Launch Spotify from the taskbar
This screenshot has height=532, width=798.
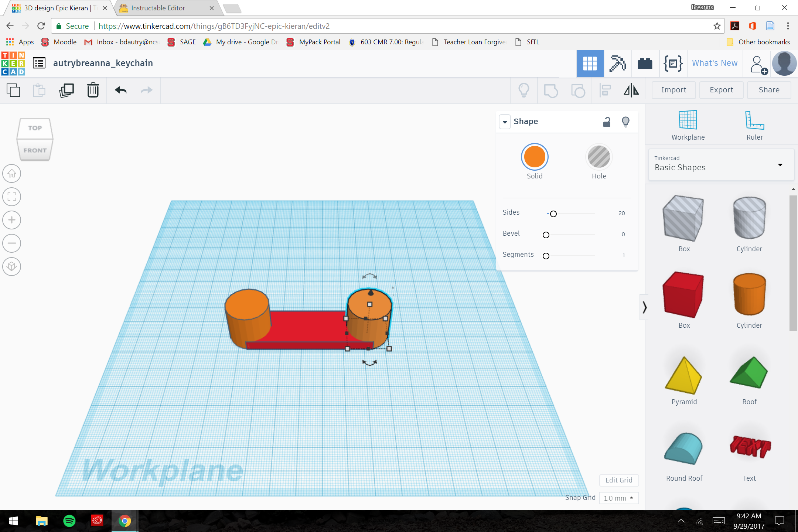(70, 521)
